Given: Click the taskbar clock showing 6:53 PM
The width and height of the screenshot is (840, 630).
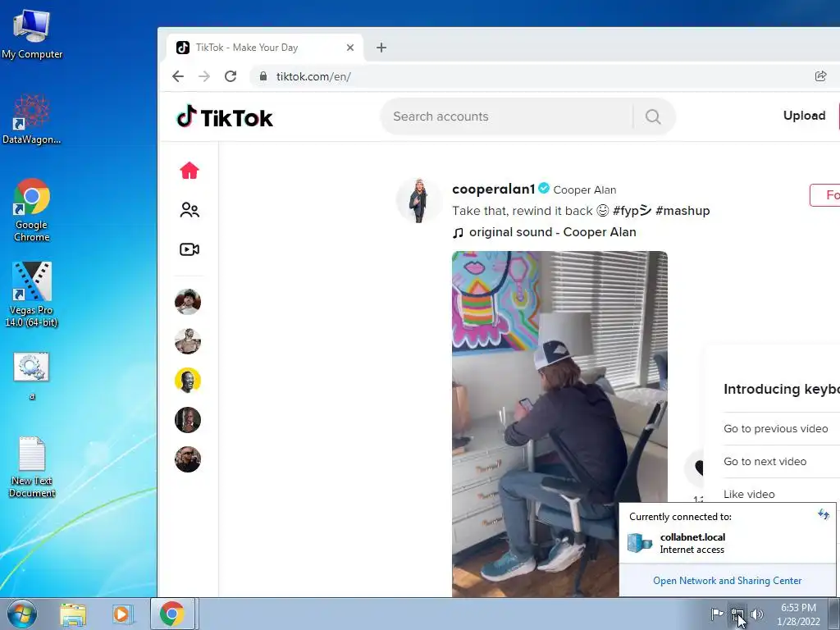Looking at the screenshot, I should pyautogui.click(x=798, y=614).
